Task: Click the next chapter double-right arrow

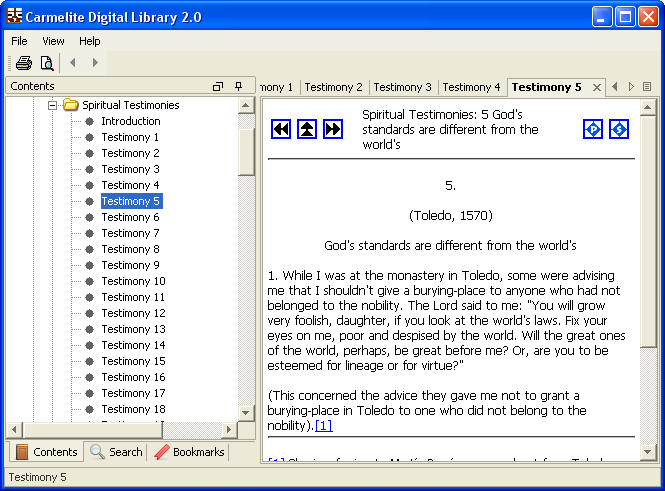Action: click(333, 129)
